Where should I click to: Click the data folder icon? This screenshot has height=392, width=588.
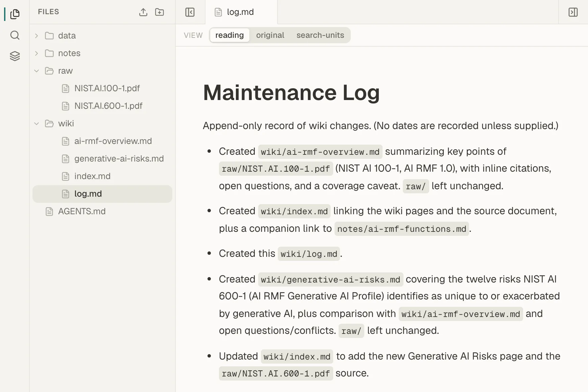[x=49, y=35]
